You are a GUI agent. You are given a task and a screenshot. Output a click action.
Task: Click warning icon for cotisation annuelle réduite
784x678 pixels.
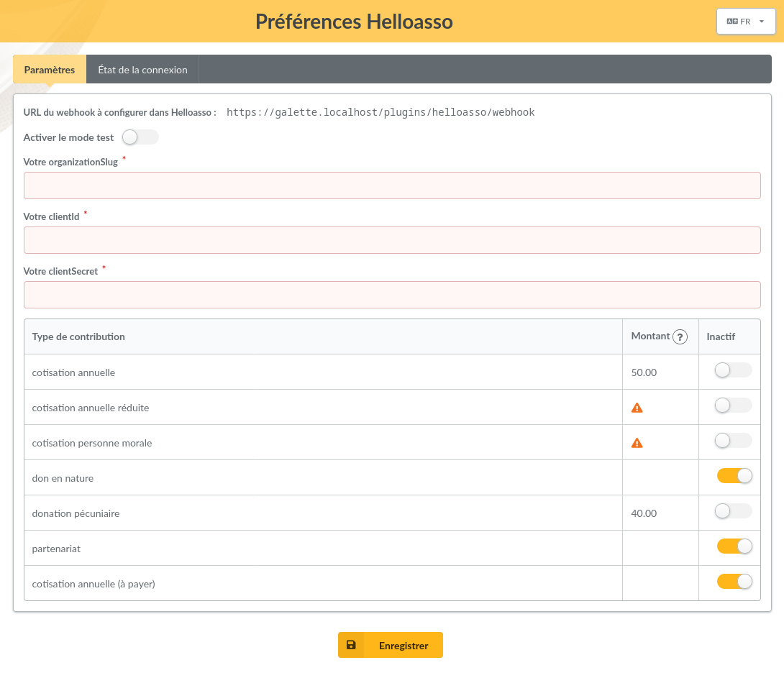pyautogui.click(x=637, y=408)
